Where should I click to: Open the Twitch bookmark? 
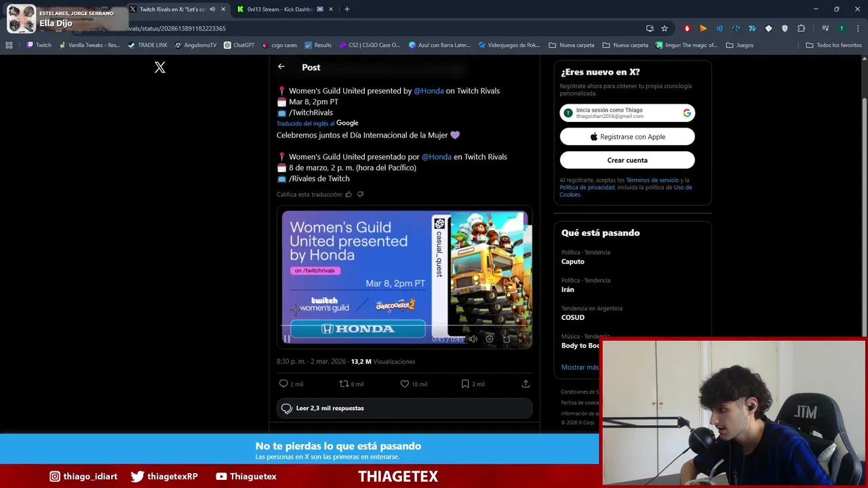click(x=39, y=45)
